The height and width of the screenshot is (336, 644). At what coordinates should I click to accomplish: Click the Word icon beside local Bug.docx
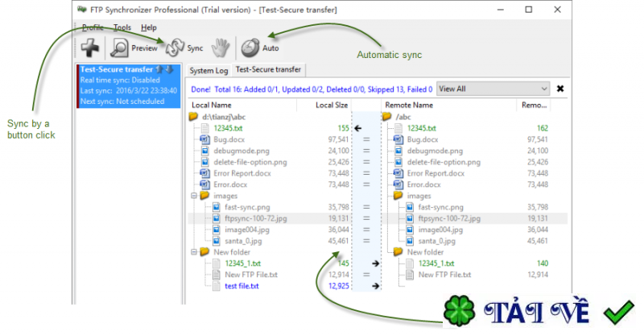point(204,139)
